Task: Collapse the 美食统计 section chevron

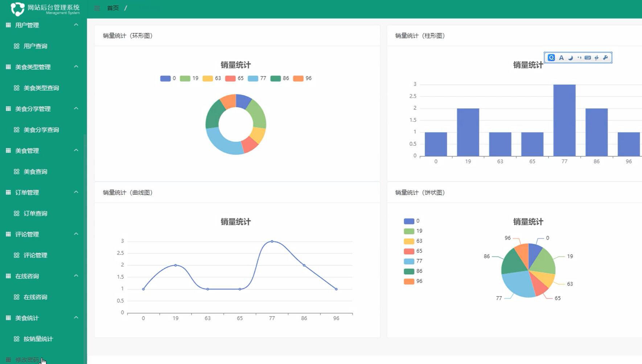Action: [76, 317]
